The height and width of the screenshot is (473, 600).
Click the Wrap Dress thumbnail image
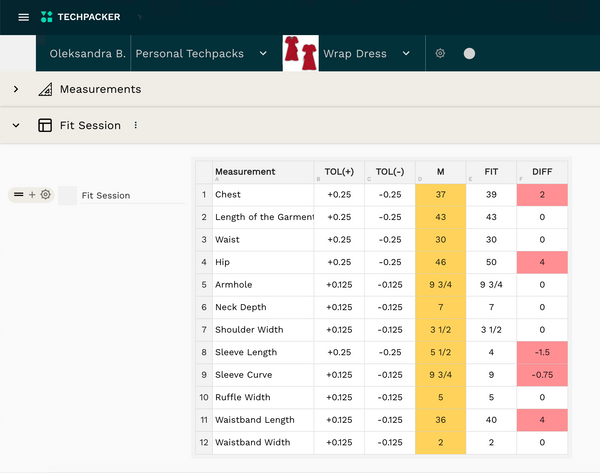tap(300, 53)
